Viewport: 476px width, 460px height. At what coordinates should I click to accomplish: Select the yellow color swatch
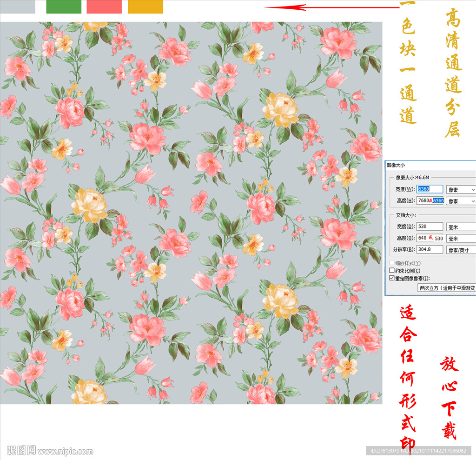(145, 7)
